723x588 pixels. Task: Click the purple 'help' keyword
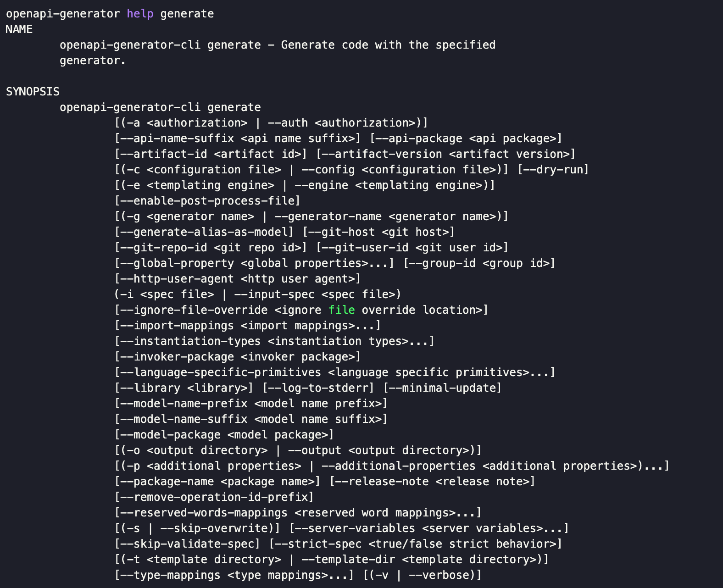point(140,14)
